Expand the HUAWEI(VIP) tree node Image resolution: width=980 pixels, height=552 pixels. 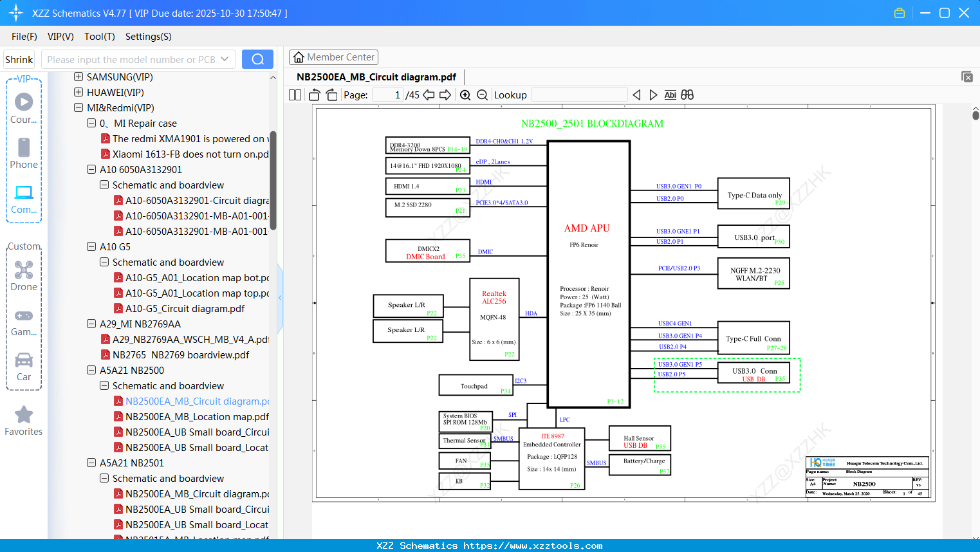[x=79, y=92]
